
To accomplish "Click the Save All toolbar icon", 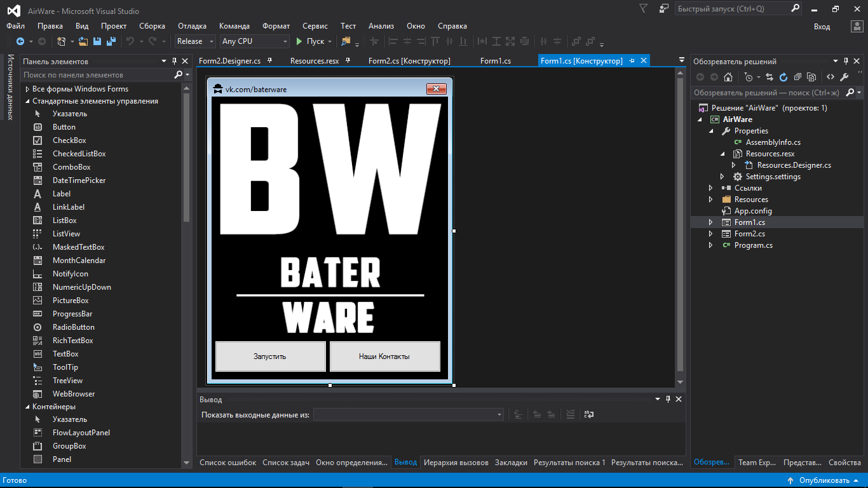I will click(111, 41).
